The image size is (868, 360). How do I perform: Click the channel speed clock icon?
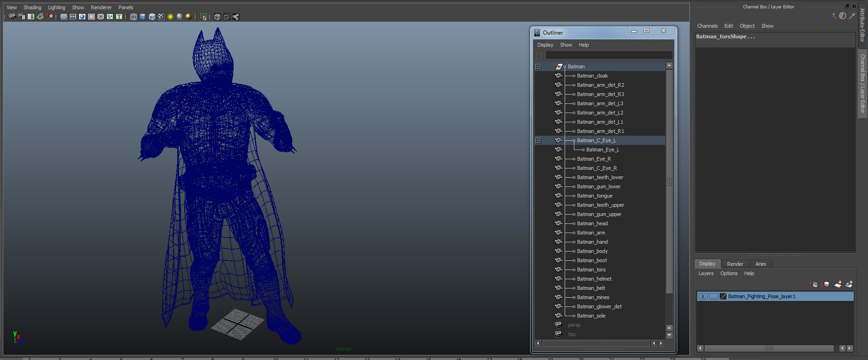843,16
